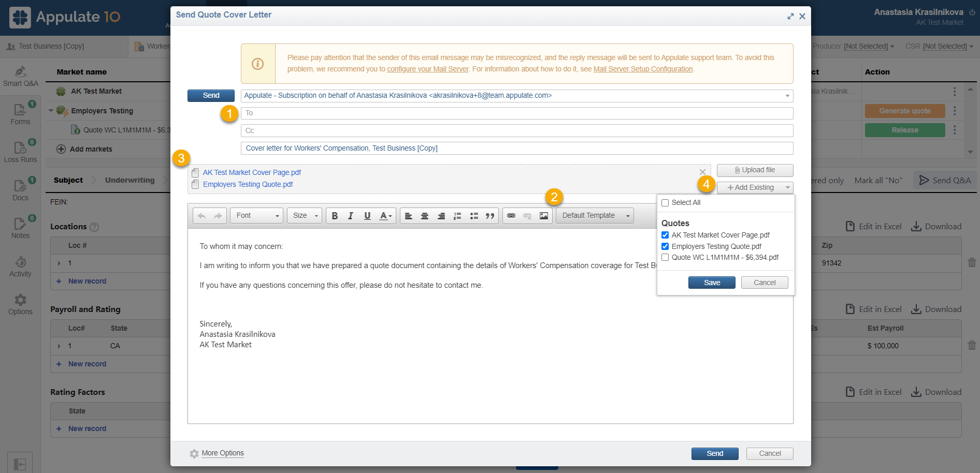Screen dimensions: 980x473
Task: Open the Notes sidebar section
Action: coord(21,228)
